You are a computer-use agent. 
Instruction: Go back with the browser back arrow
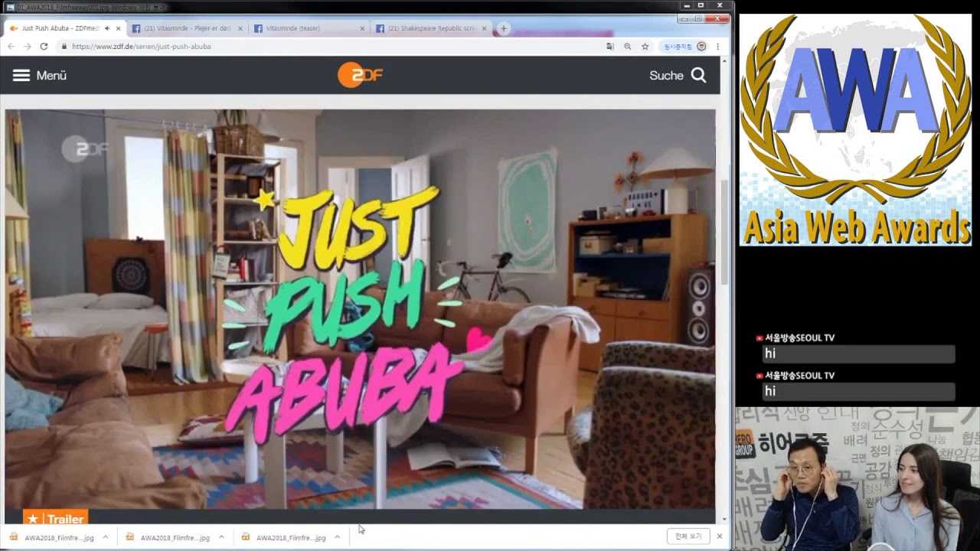(x=11, y=47)
